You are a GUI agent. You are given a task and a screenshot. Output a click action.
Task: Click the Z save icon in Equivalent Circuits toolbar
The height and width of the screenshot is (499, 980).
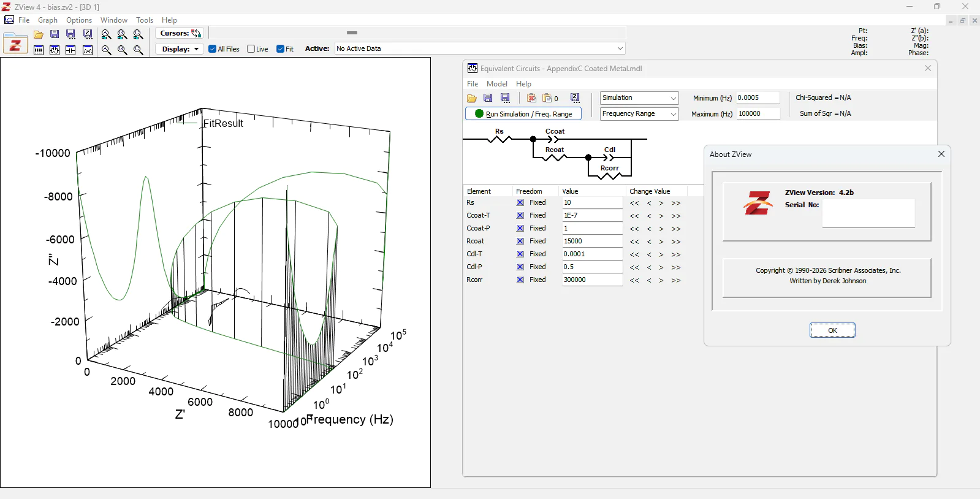pos(575,98)
